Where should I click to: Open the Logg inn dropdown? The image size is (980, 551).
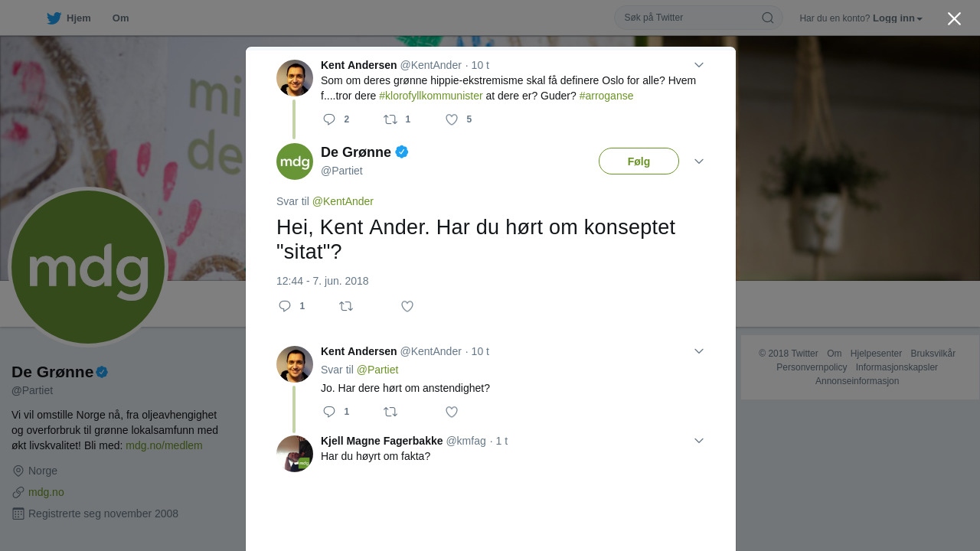(897, 18)
